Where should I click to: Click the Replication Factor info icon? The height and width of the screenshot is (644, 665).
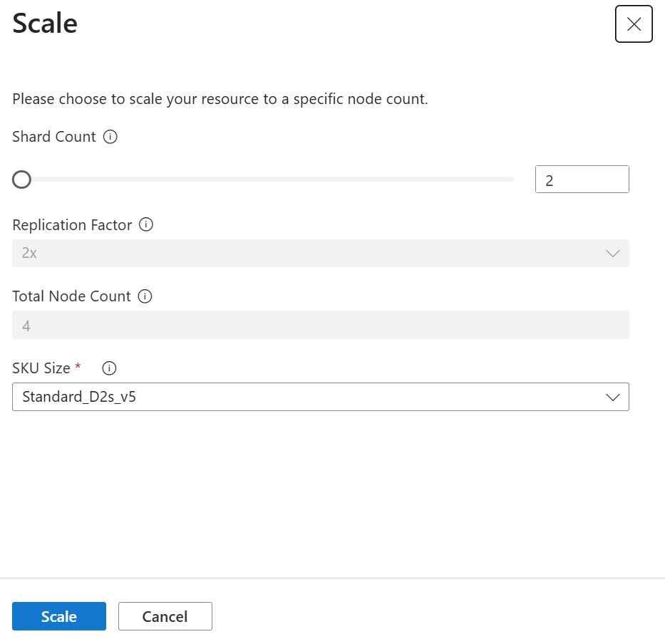click(x=148, y=225)
